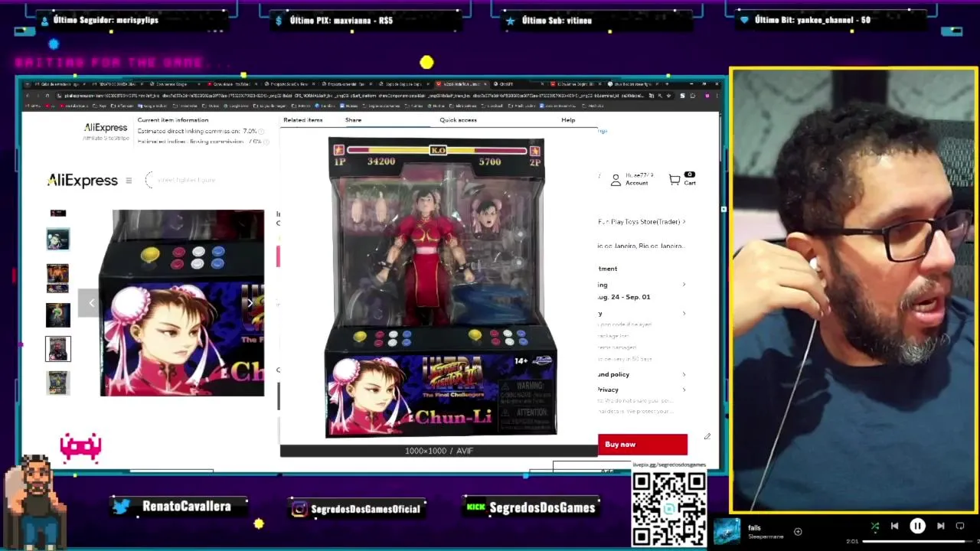Viewport: 980px width, 551px height.
Task: Expand the chevron above the coupon code lines
Action: [684, 314]
